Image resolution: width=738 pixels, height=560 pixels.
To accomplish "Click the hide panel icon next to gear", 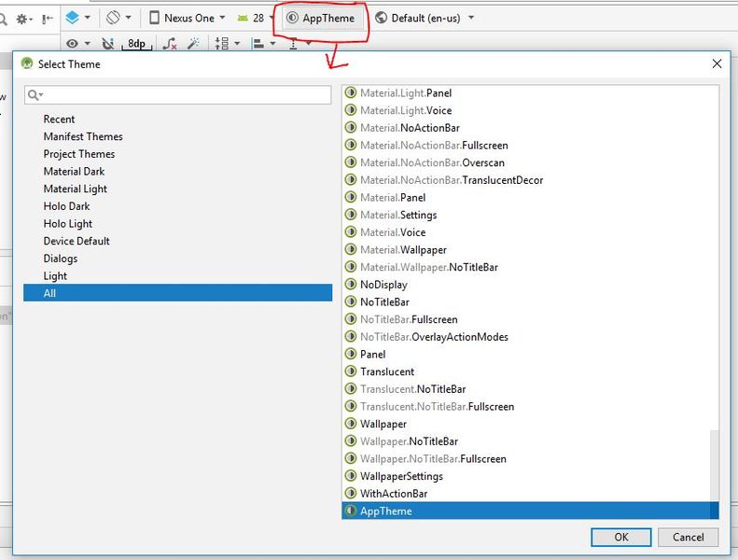I will click(48, 20).
